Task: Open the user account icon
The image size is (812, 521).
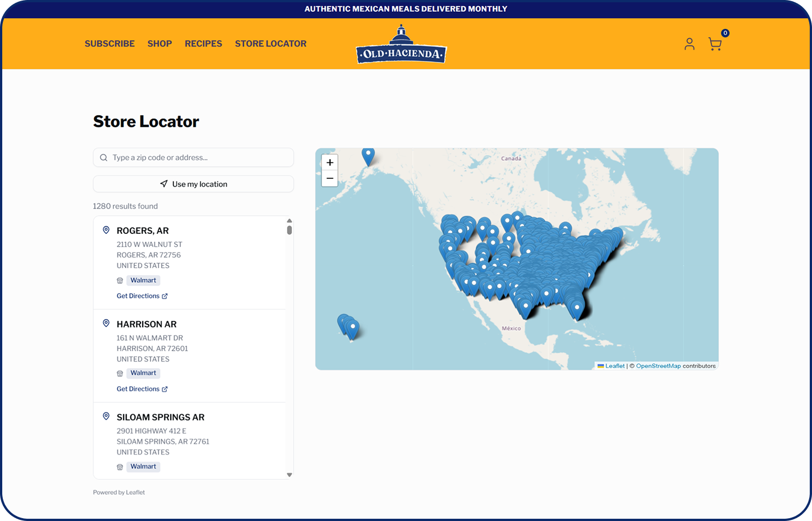Action: point(689,44)
